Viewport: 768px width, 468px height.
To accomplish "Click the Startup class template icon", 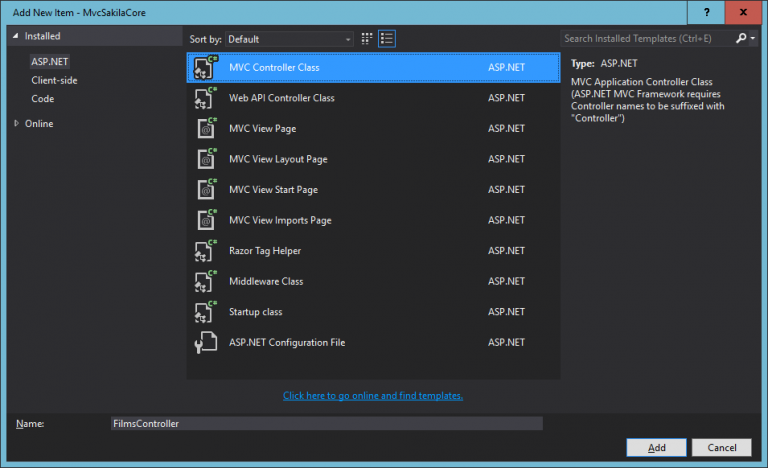I will click(204, 312).
